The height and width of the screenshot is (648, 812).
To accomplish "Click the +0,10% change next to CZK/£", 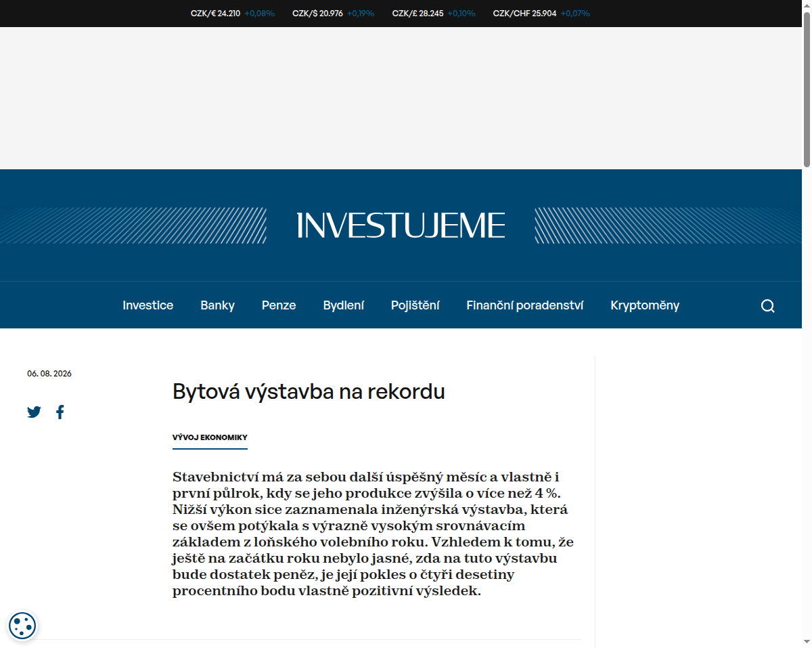I will click(x=461, y=13).
